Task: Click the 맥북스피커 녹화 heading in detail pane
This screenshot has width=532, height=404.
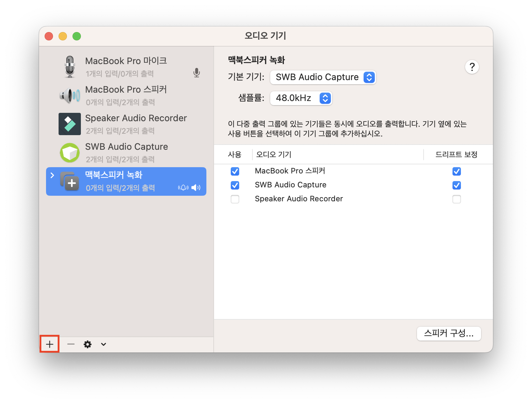Action: [x=257, y=60]
